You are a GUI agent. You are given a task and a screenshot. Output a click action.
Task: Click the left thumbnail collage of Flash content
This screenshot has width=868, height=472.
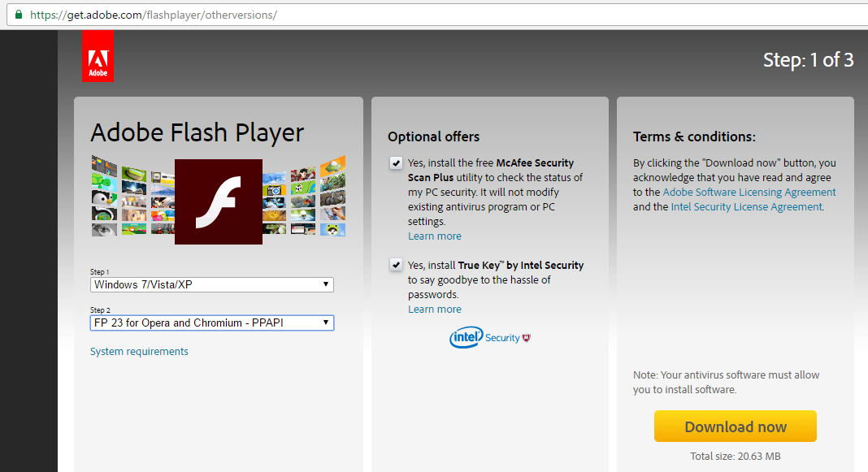pyautogui.click(x=132, y=197)
